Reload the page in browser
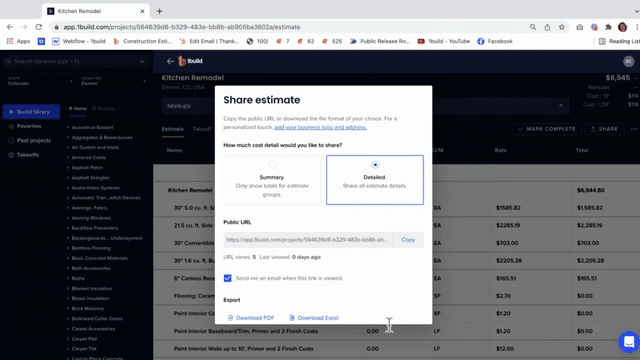Image resolution: width=640 pixels, height=360 pixels. (38, 27)
